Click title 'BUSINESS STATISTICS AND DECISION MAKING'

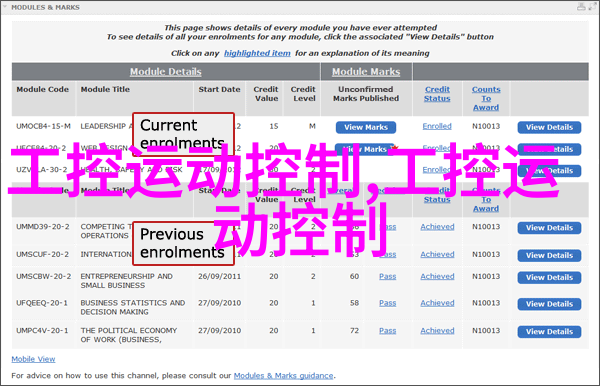(x=133, y=307)
